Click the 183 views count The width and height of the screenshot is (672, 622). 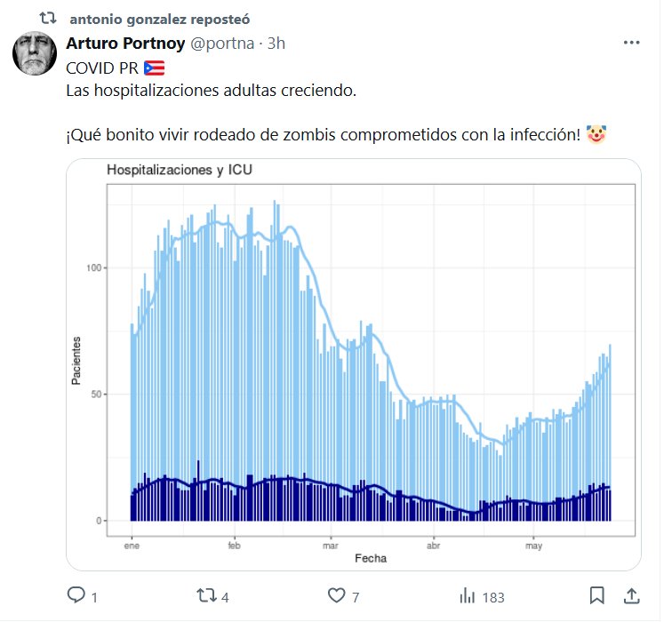493,596
